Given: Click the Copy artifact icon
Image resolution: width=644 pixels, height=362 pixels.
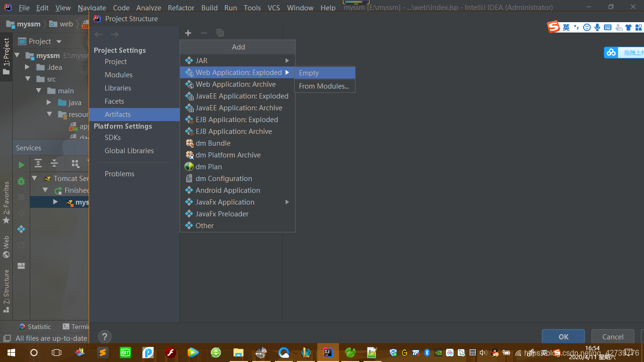Looking at the screenshot, I should click(220, 33).
